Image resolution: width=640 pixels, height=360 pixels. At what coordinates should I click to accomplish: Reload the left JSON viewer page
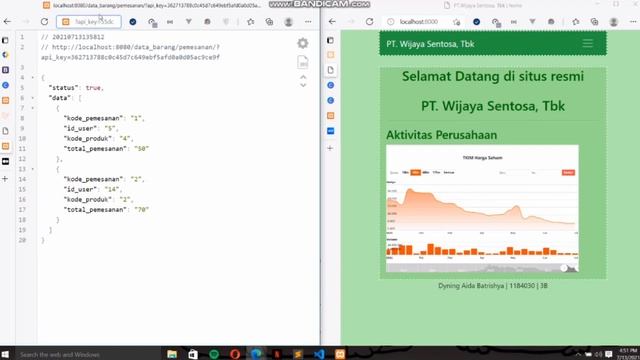[44, 22]
